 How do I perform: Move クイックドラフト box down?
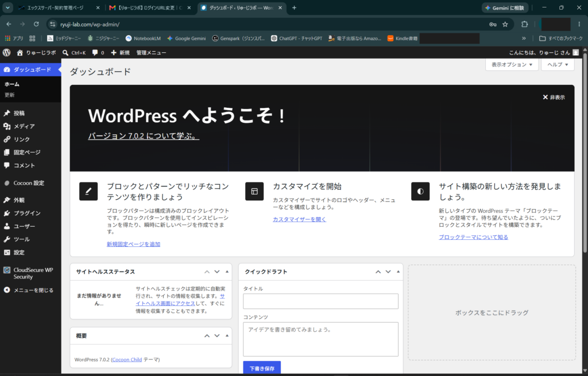388,272
